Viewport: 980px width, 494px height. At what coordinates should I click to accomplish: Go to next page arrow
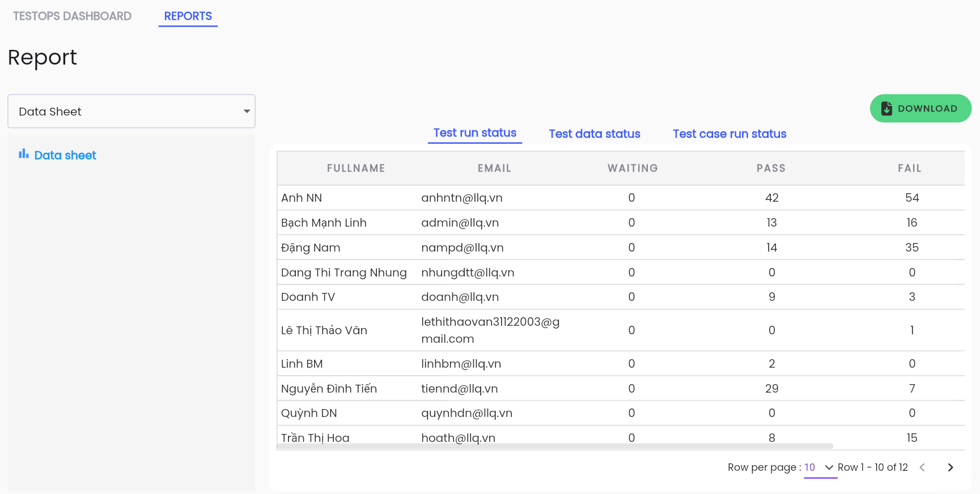pyautogui.click(x=951, y=467)
